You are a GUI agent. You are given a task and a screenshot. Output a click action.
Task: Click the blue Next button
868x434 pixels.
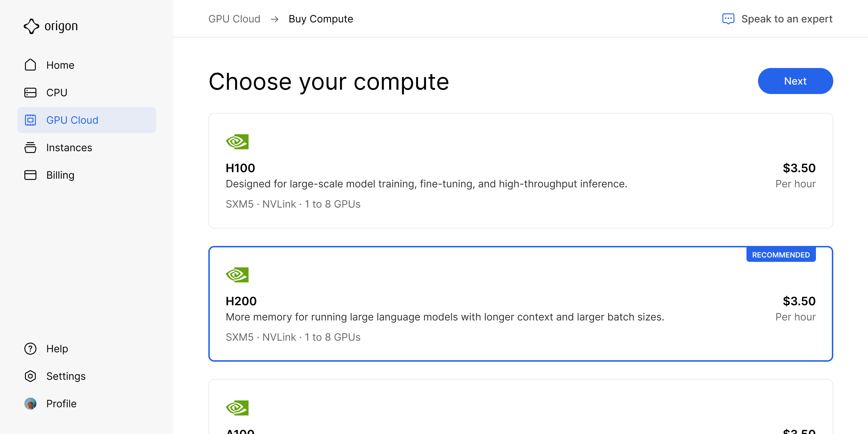click(x=795, y=81)
